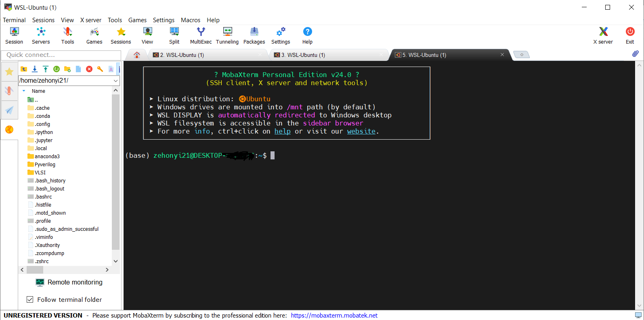Click the text 'A' icon in file browser toolbar

(111, 69)
